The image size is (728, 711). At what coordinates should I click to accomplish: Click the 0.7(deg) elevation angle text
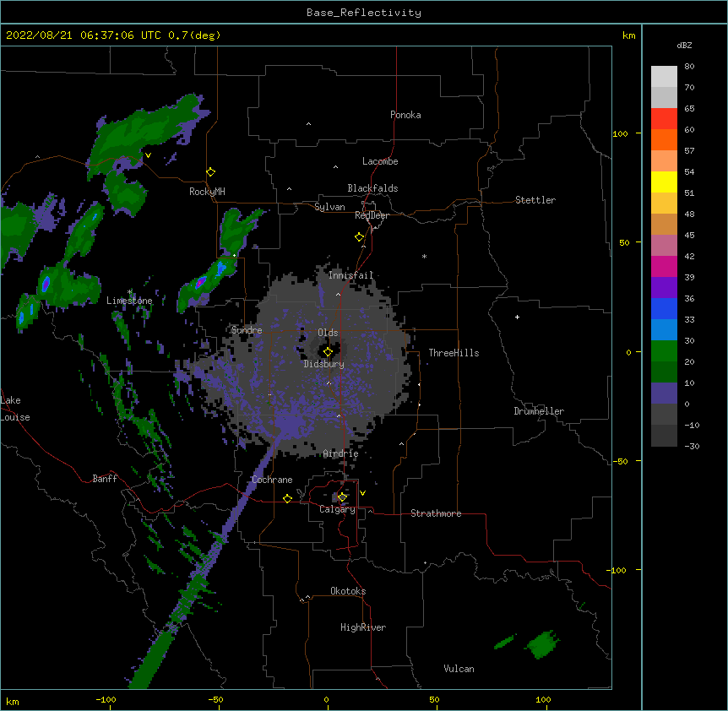click(194, 35)
